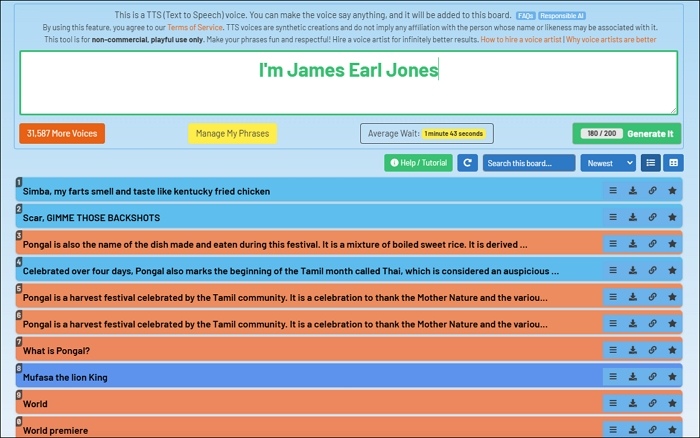The height and width of the screenshot is (438, 700).
Task: Copy link for Mufasa the lion King
Action: [x=652, y=376]
